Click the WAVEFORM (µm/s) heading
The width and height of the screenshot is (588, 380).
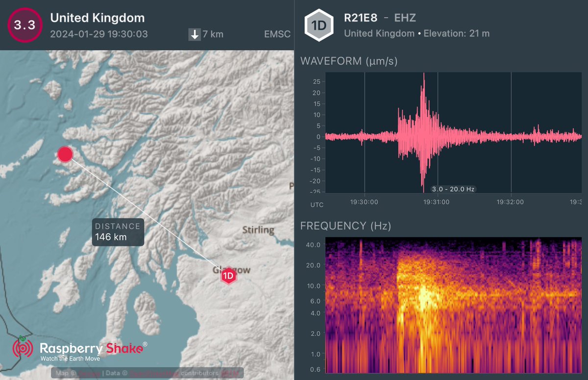tap(349, 61)
